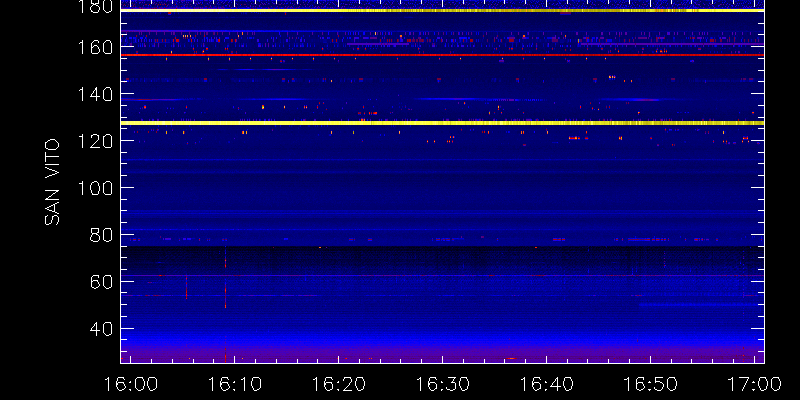800x400 pixels.
Task: Click the 140 frequency axis label
Action: click(x=96, y=94)
